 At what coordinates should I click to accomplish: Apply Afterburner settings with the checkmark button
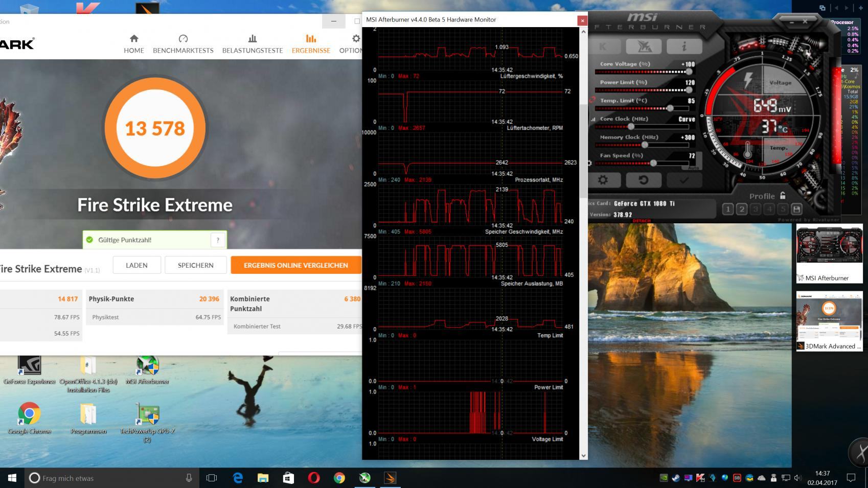pos(684,180)
